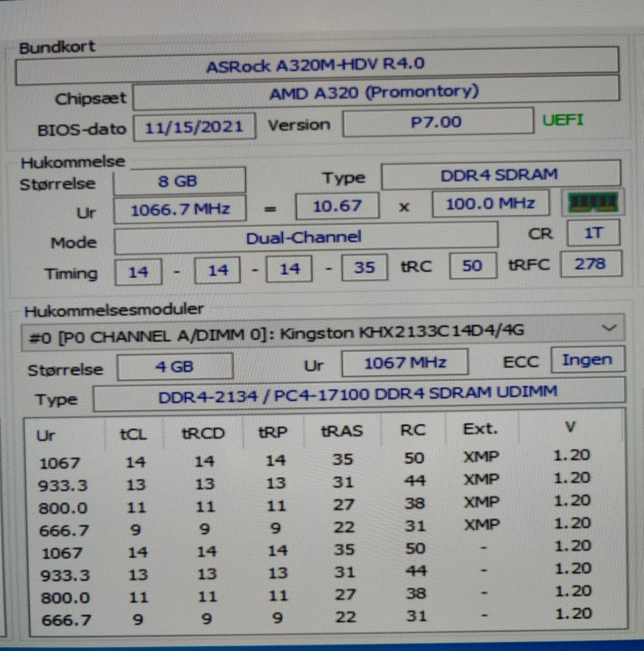Click the RC column header
The width and height of the screenshot is (644, 651).
click(413, 430)
